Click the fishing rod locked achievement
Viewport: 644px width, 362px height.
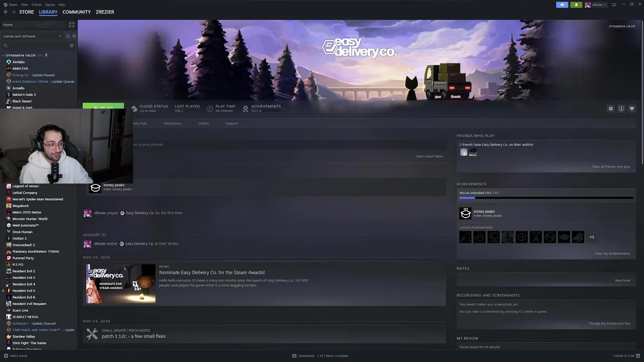(465, 237)
